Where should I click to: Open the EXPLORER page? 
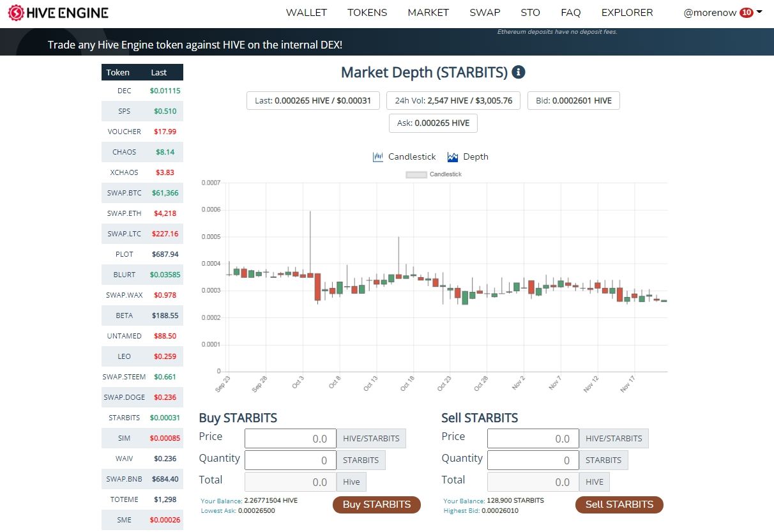[x=627, y=13]
